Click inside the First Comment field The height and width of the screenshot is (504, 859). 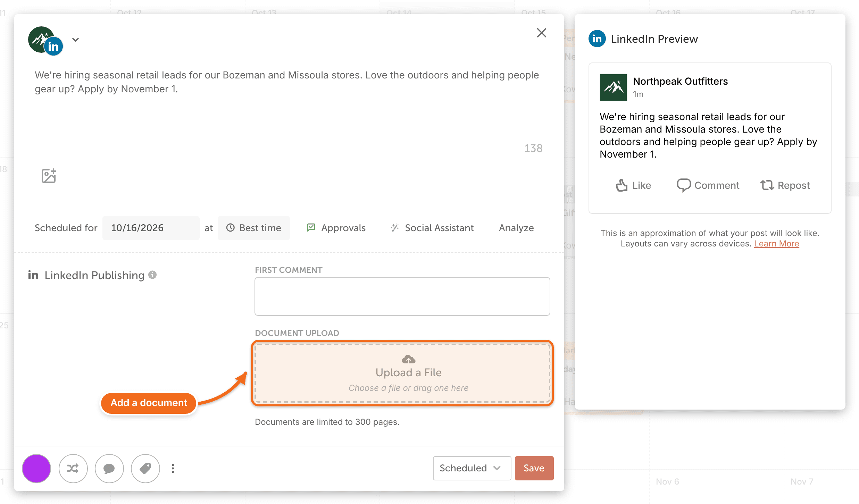tap(402, 296)
